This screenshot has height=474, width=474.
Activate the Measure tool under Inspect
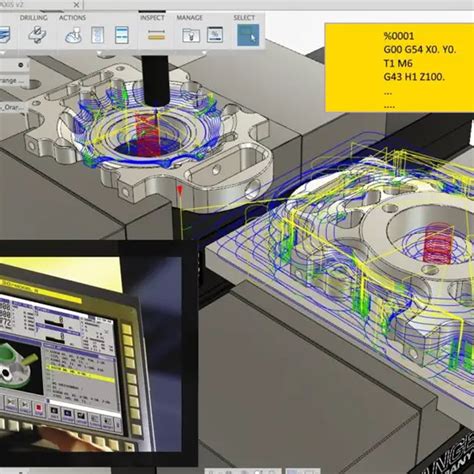(156, 35)
